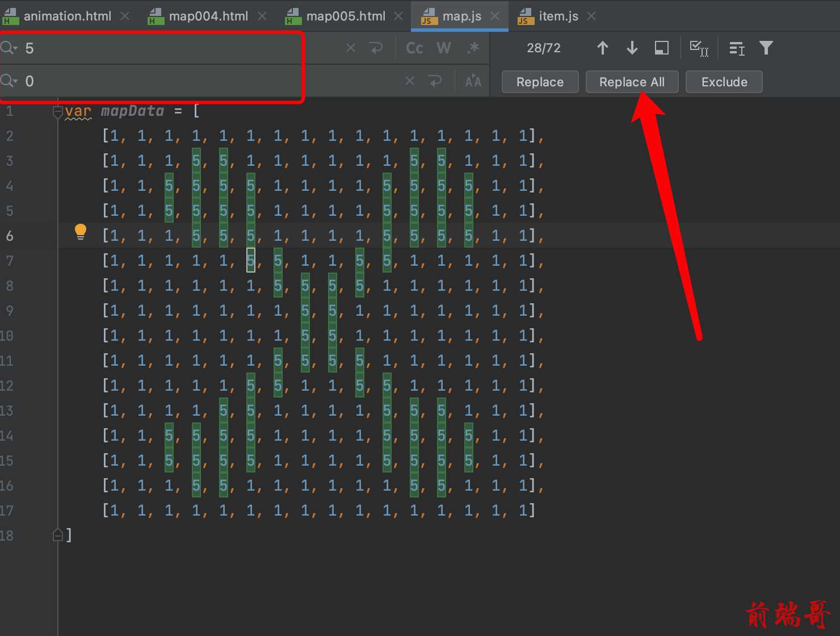This screenshot has width=840, height=636.
Task: Close the animation.html tab
Action: pyautogui.click(x=125, y=16)
